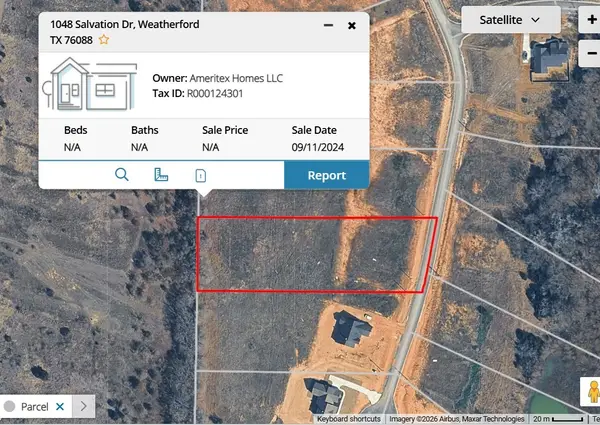Zoom in with the plus button
Image resolution: width=600 pixels, height=425 pixels.
(590, 20)
